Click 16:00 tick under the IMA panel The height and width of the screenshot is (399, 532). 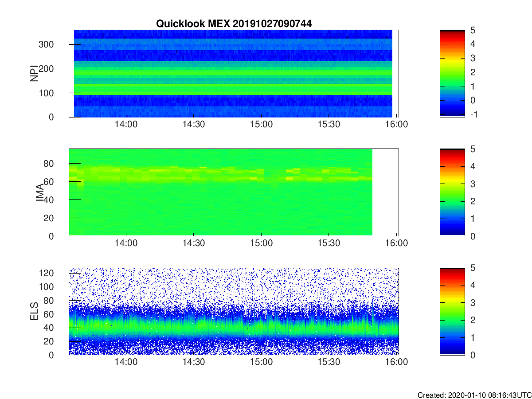click(396, 243)
